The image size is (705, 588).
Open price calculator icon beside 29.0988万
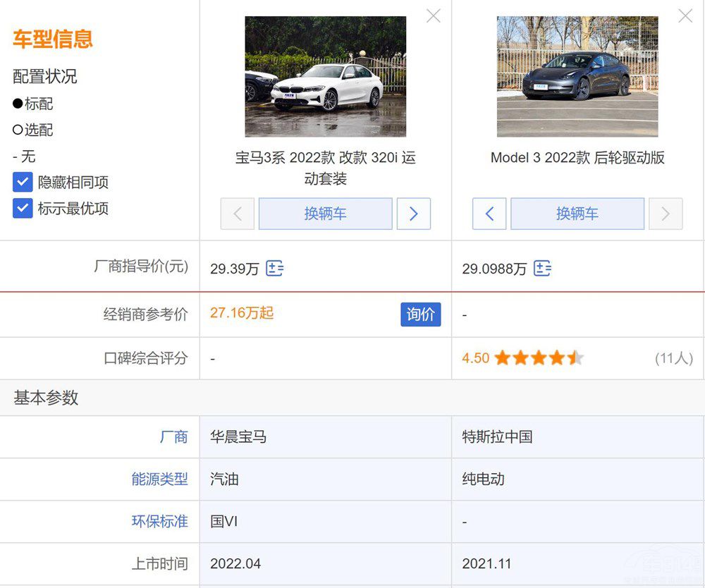(542, 269)
